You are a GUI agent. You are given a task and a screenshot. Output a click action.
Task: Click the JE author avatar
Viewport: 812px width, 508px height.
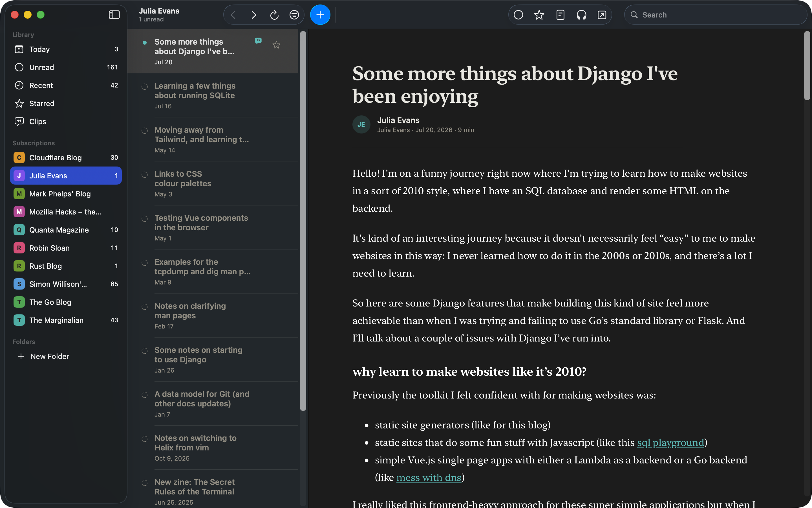(361, 125)
